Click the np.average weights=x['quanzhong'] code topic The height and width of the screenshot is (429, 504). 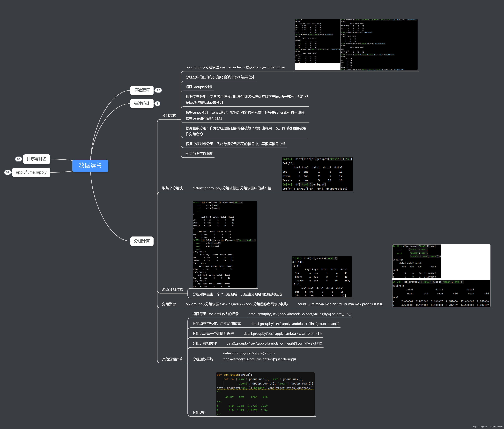pyautogui.click(x=259, y=356)
